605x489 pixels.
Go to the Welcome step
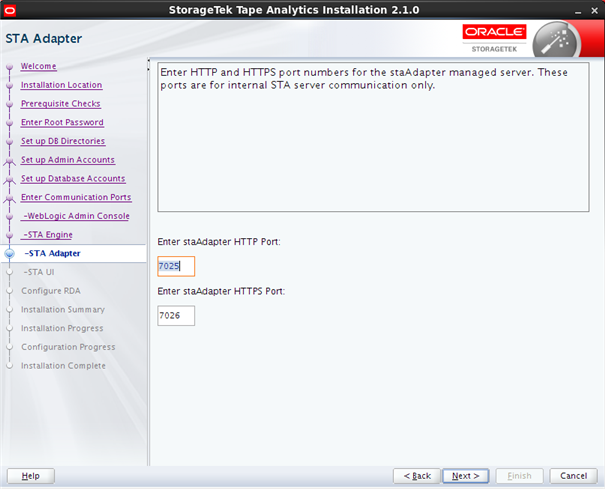coord(39,66)
